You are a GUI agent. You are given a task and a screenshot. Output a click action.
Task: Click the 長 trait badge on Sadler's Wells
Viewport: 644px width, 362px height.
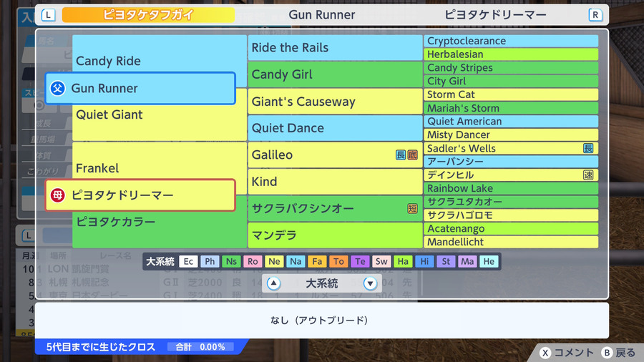588,148
